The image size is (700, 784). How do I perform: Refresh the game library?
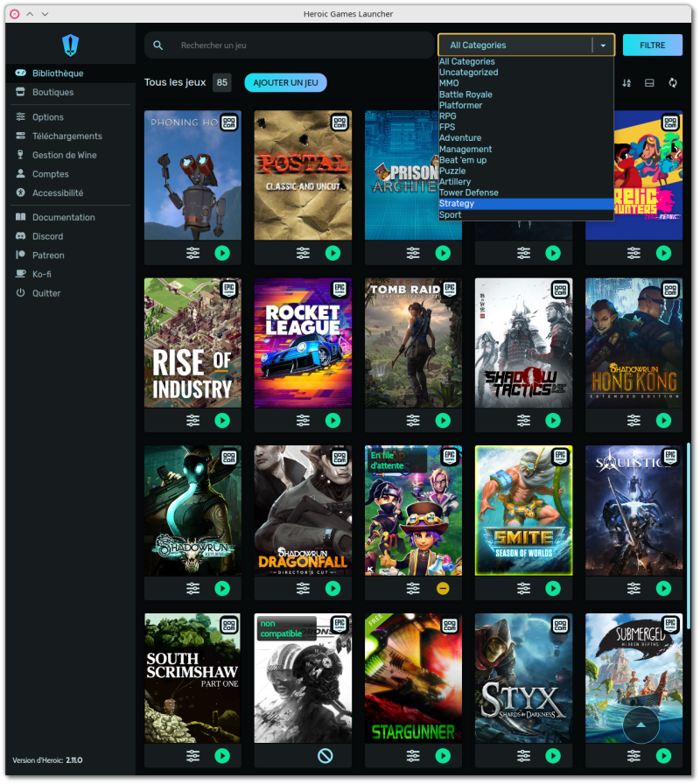(673, 83)
